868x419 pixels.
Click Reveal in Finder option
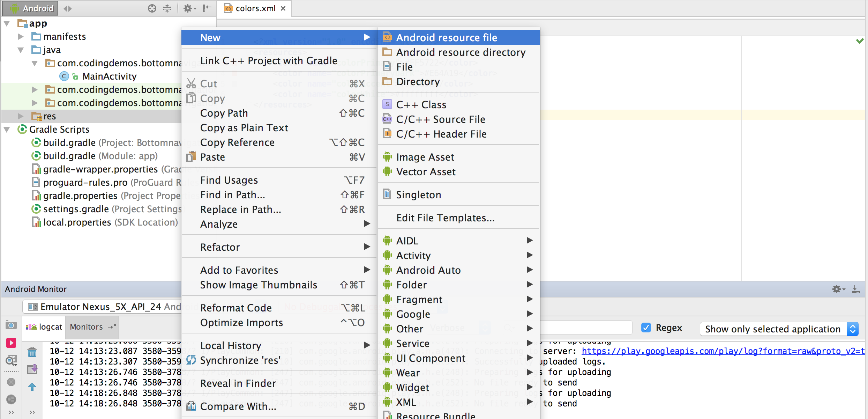pos(238,383)
